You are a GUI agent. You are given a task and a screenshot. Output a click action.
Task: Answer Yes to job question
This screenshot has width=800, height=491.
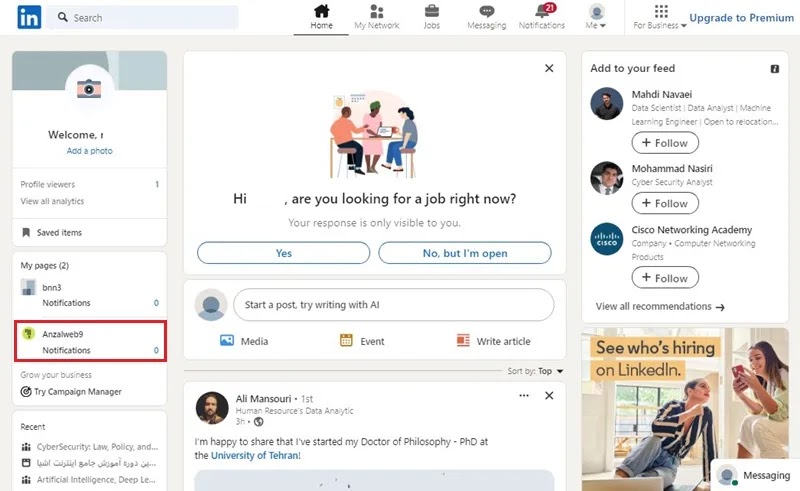coord(284,253)
